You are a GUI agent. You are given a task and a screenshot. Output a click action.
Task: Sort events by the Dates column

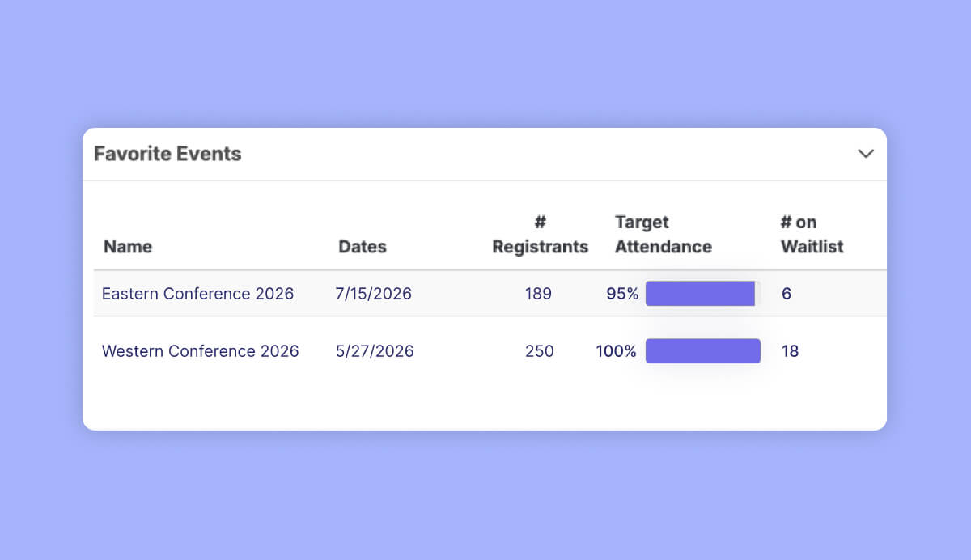[362, 247]
